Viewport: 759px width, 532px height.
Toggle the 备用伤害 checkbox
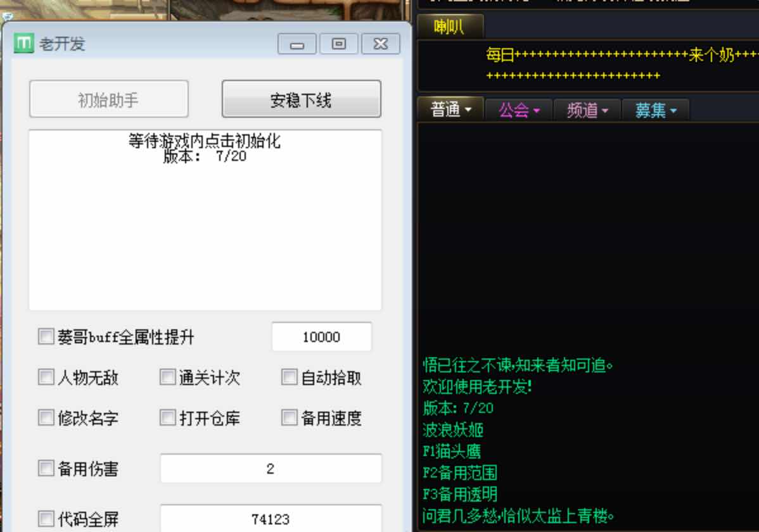pos(46,468)
